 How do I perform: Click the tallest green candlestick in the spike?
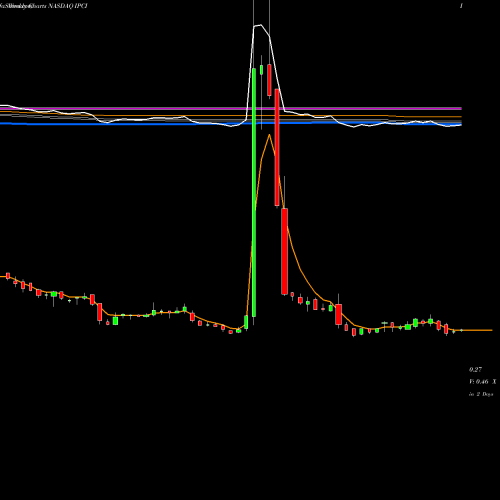[254, 192]
